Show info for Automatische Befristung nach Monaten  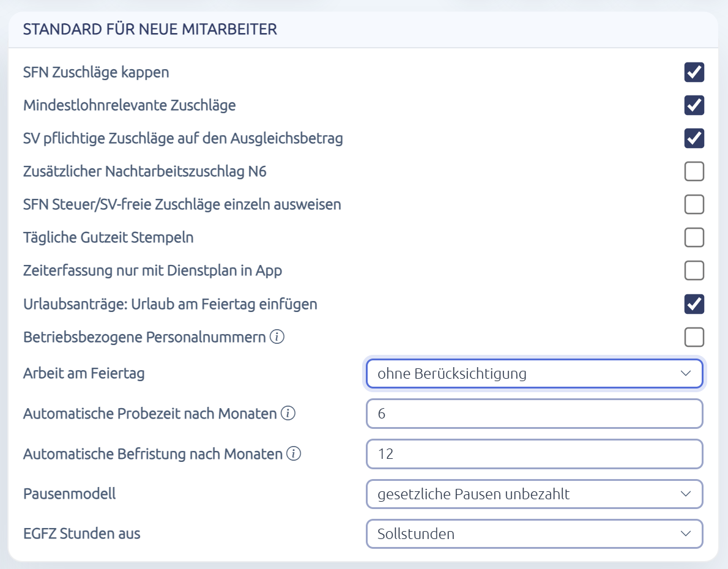click(294, 453)
